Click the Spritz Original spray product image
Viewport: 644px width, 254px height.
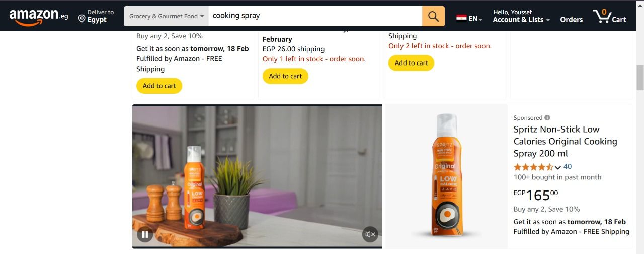pyautogui.click(x=445, y=176)
